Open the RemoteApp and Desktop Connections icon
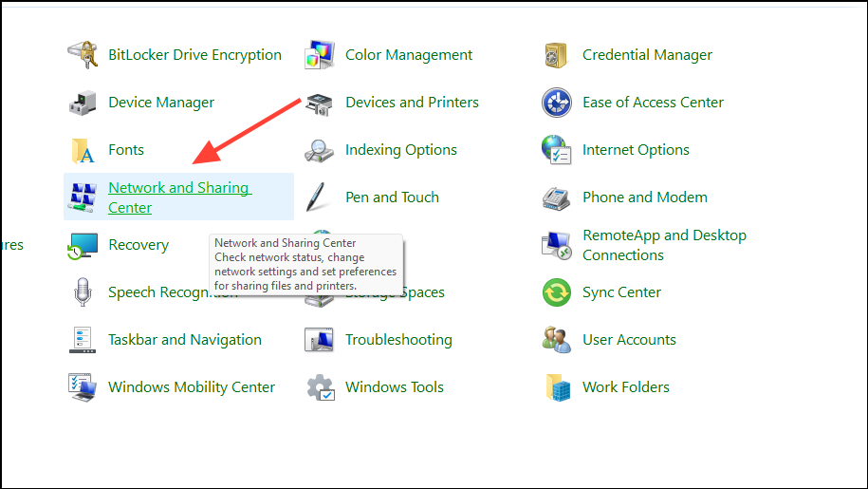868x489 pixels. (x=556, y=245)
